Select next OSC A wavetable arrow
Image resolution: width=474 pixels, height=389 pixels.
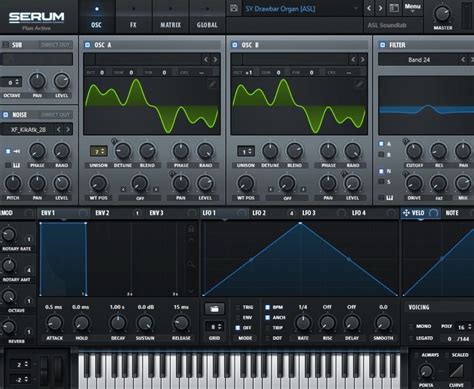point(215,60)
